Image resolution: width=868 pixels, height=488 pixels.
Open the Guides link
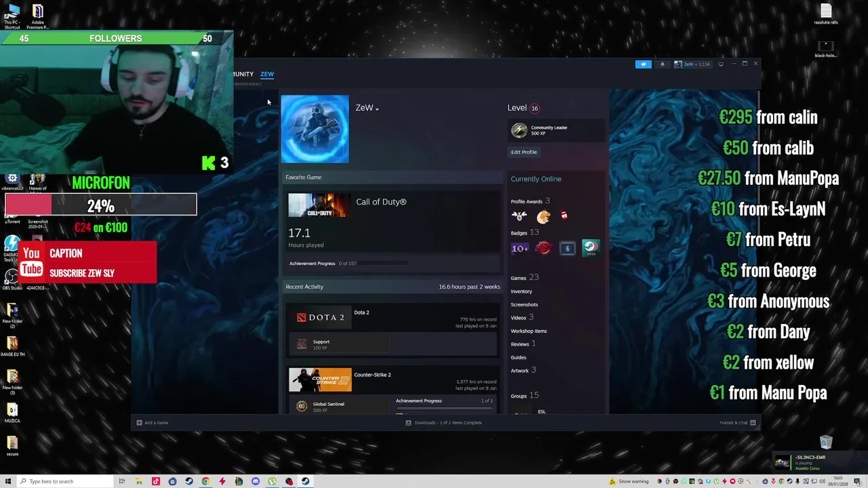click(x=518, y=357)
